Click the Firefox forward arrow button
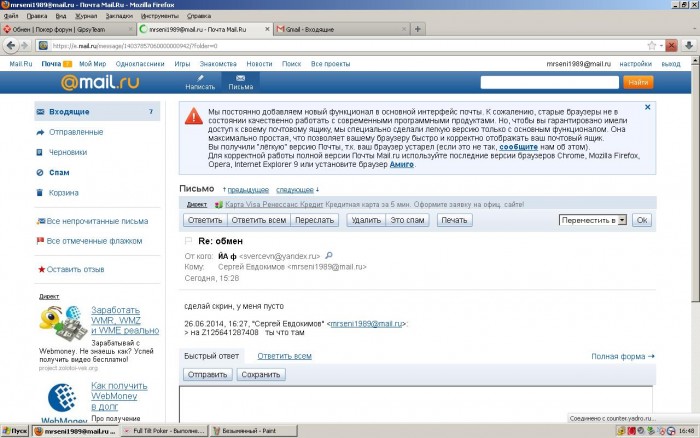Image resolution: width=700 pixels, height=438 pixels. pos(25,46)
